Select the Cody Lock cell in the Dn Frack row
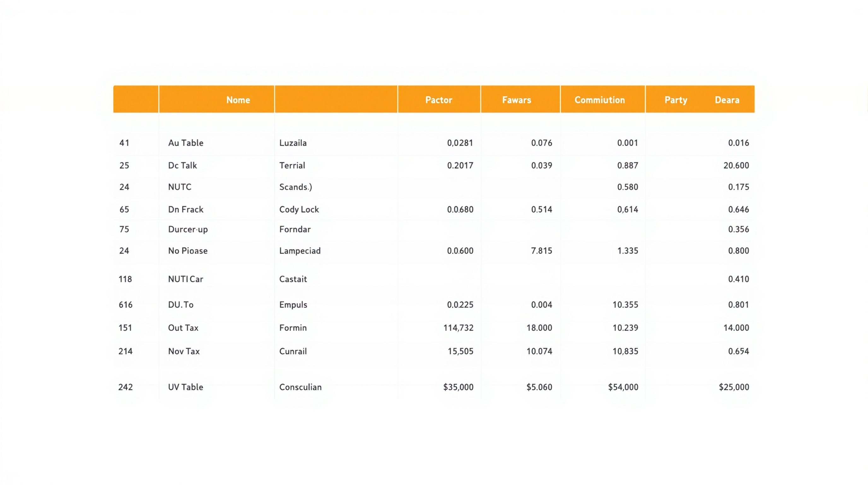Screen dimensions: 868x485 pos(299,209)
